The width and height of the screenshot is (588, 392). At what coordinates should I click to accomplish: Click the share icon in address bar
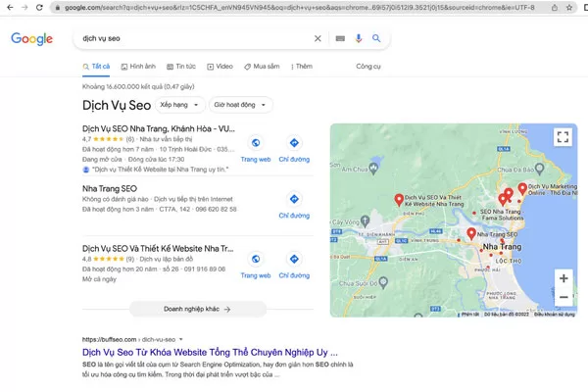tap(555, 8)
